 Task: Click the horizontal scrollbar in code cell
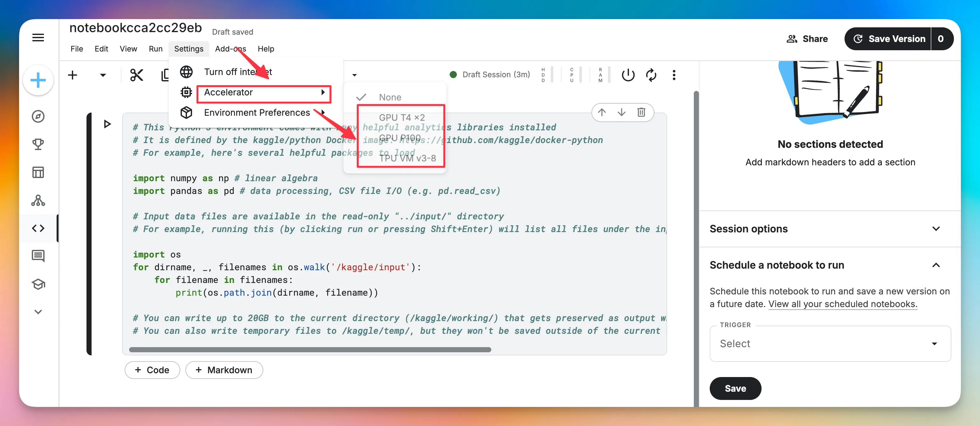[x=310, y=350]
